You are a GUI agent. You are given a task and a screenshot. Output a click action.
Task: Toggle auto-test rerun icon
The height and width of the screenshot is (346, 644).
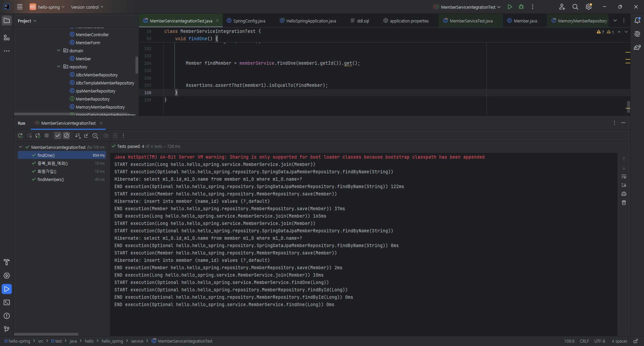pyautogui.click(x=38, y=135)
